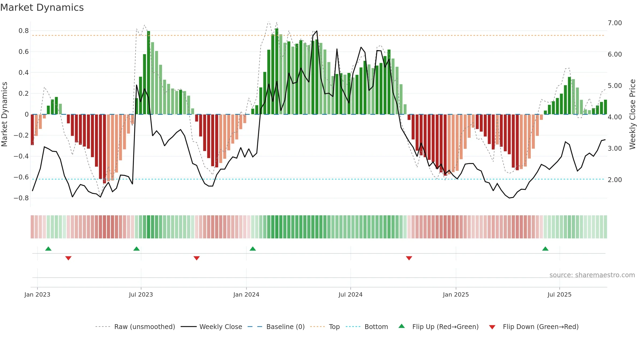
Task: Click the Flip Up (Red→Green) legend label
Action: click(x=445, y=327)
